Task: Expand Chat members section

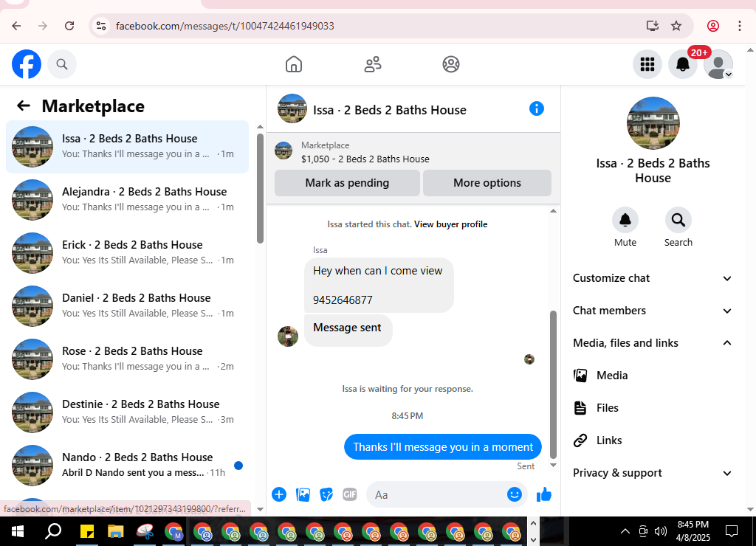Action: (653, 311)
